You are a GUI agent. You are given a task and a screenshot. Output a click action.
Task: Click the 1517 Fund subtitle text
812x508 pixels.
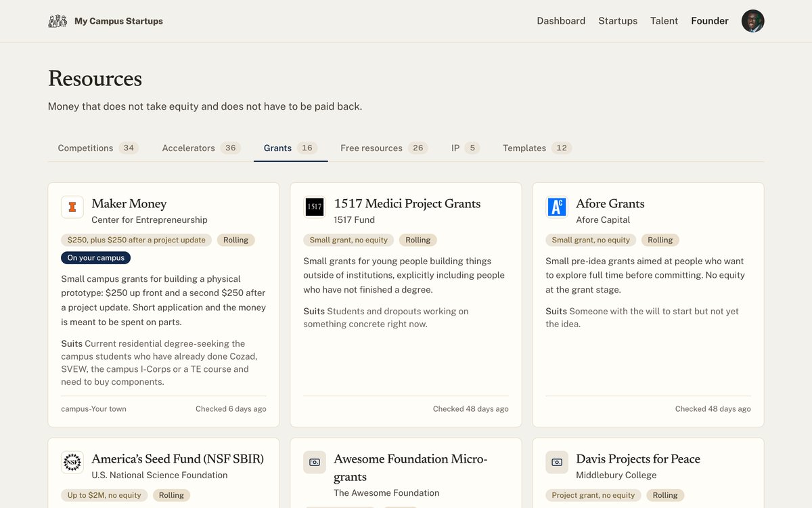point(354,219)
